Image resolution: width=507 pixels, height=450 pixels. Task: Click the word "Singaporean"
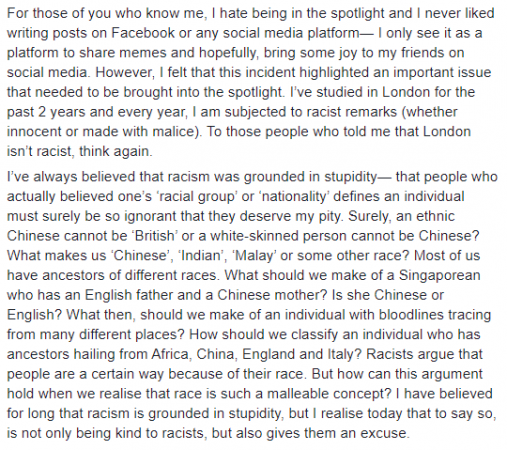[440, 276]
